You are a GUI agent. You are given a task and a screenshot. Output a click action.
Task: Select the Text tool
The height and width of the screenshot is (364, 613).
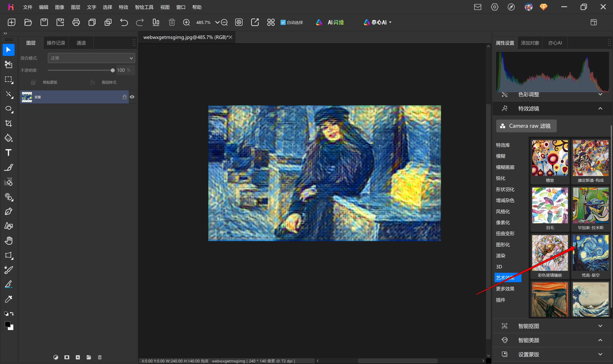click(x=9, y=153)
